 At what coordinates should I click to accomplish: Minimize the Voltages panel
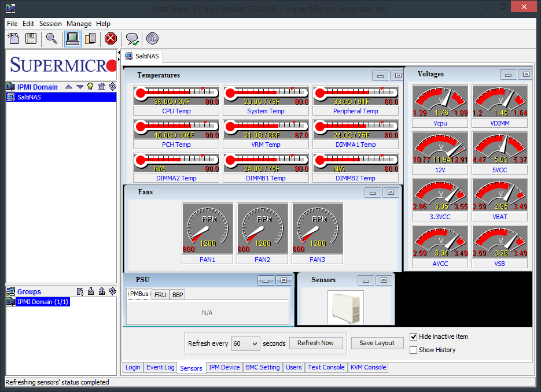508,75
